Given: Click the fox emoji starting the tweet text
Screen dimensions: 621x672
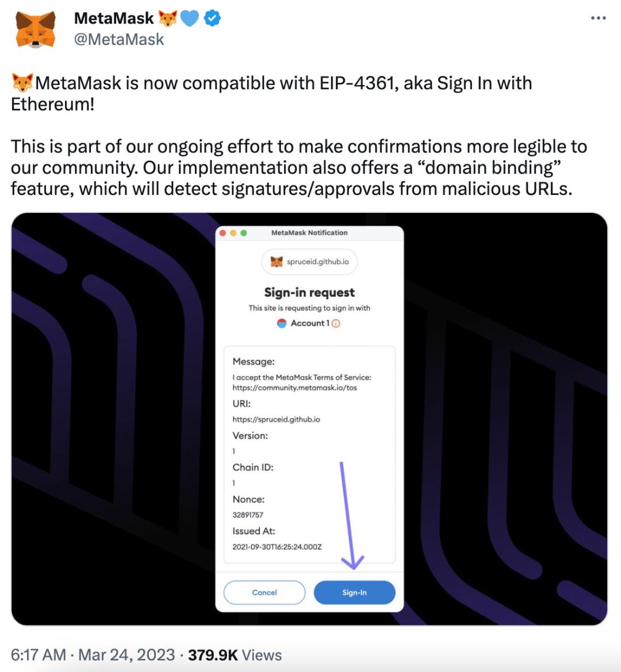Looking at the screenshot, I should (x=22, y=83).
